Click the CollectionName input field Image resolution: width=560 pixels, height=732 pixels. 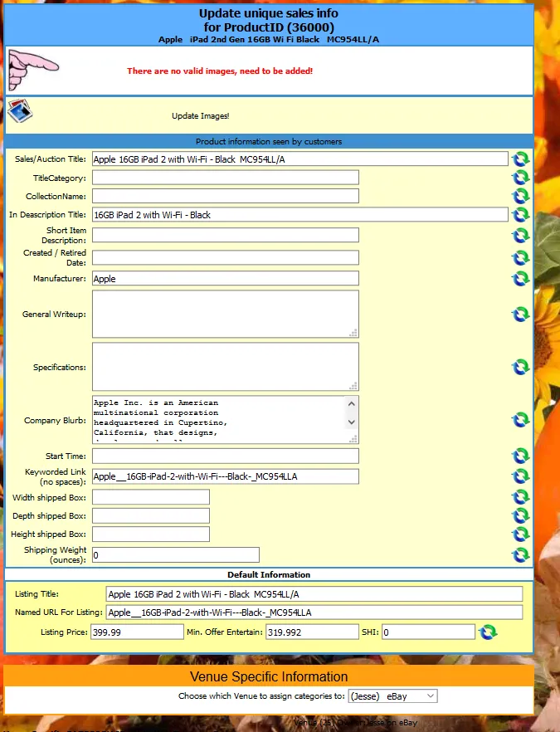pyautogui.click(x=226, y=196)
